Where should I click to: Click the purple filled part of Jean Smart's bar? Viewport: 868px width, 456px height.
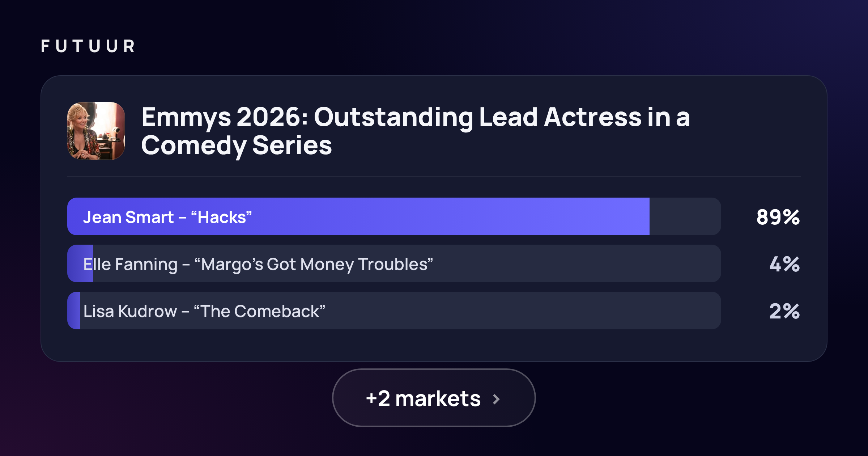pyautogui.click(x=358, y=216)
